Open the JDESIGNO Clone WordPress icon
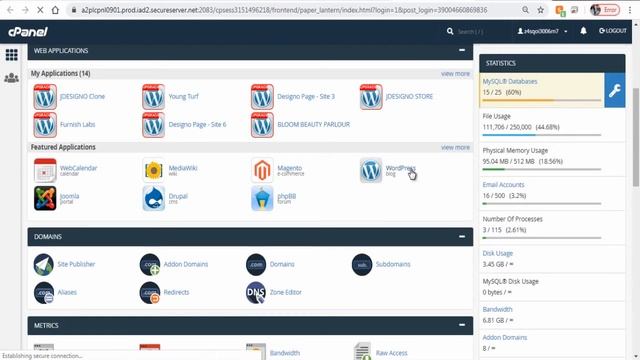The height and width of the screenshot is (360, 640). (45, 97)
